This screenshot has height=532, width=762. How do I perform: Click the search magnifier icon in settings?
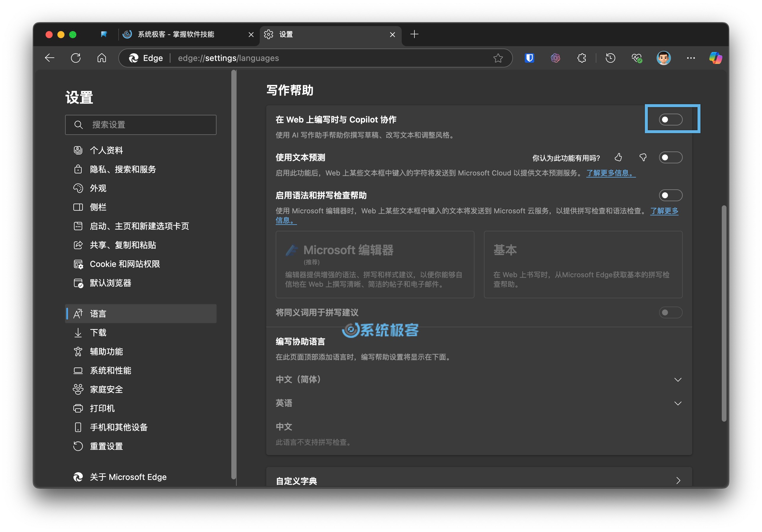(78, 125)
